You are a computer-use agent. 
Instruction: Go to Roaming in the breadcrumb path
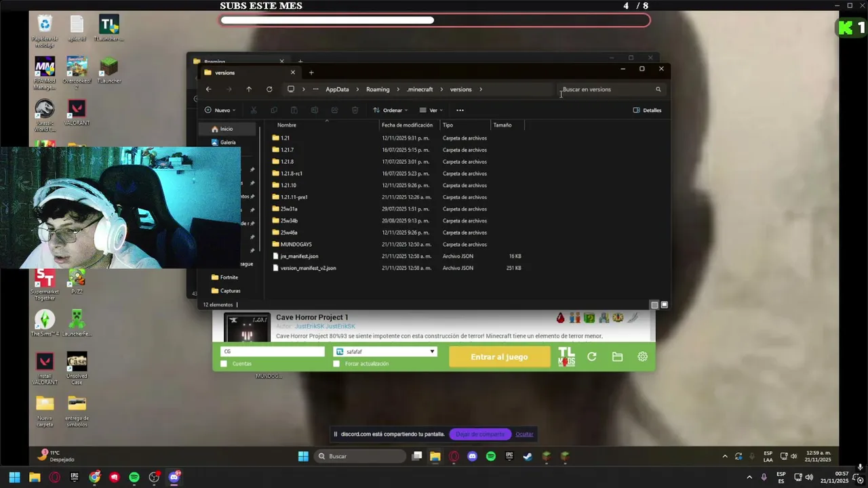click(x=378, y=89)
